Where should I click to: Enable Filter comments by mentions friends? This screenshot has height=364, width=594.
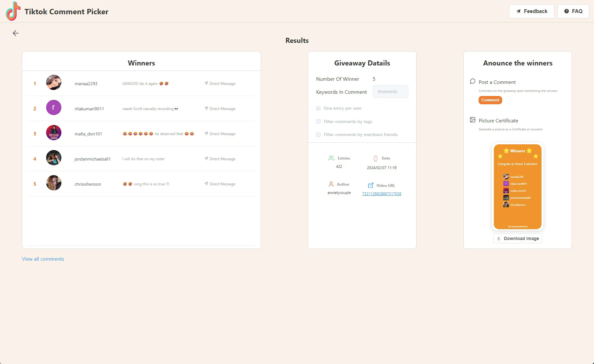(318, 135)
